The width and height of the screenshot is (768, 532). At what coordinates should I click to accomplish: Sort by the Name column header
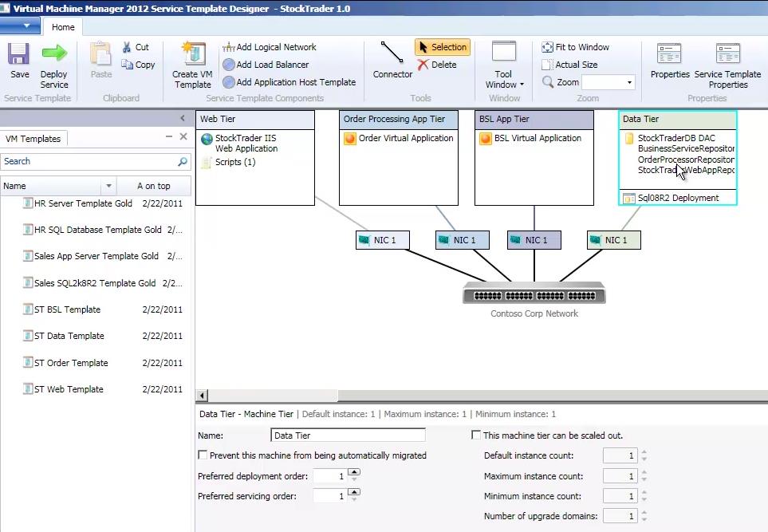point(51,186)
